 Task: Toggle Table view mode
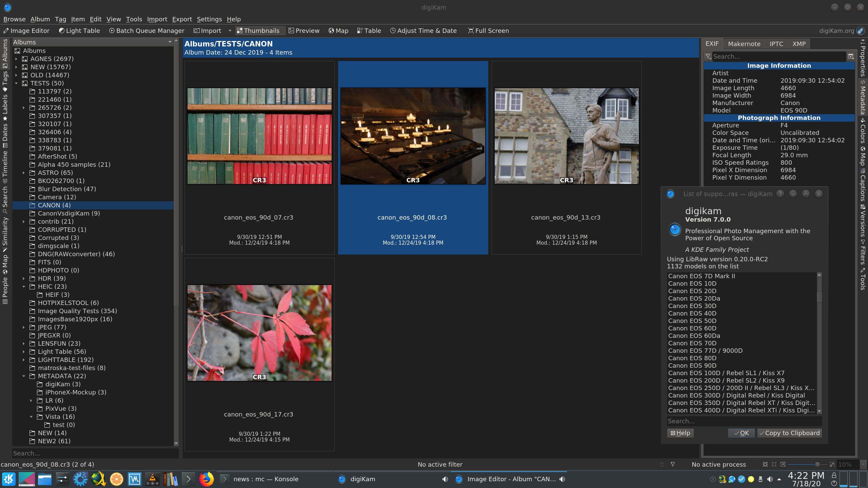(369, 31)
